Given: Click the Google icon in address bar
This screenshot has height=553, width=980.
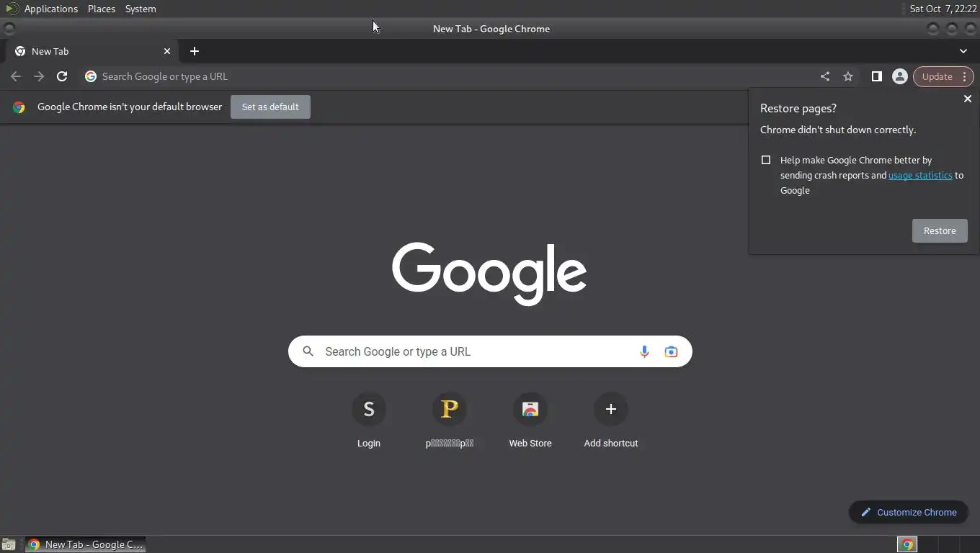Looking at the screenshot, I should (91, 76).
